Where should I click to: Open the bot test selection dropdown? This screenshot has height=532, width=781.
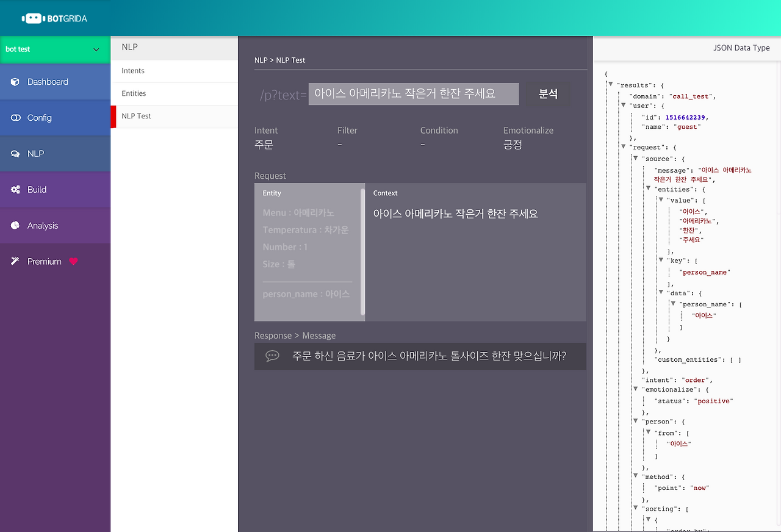click(x=55, y=49)
